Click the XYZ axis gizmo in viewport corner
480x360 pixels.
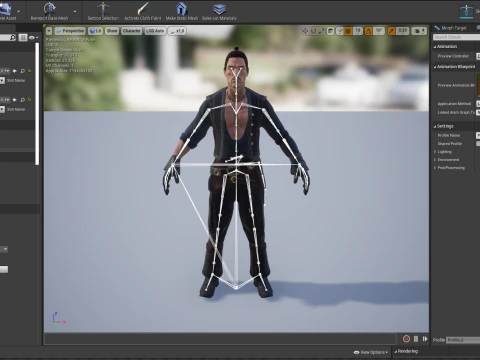[x=59, y=319]
